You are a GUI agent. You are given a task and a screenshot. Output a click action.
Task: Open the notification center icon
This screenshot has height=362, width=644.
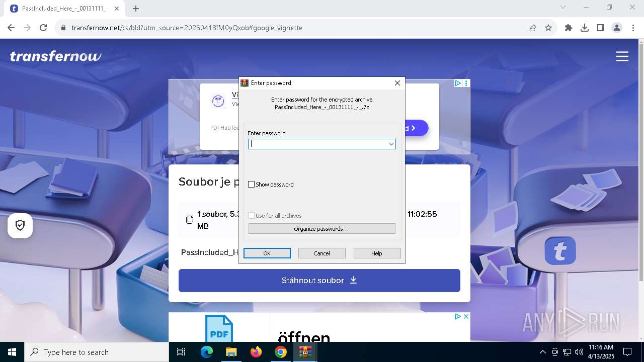click(627, 352)
